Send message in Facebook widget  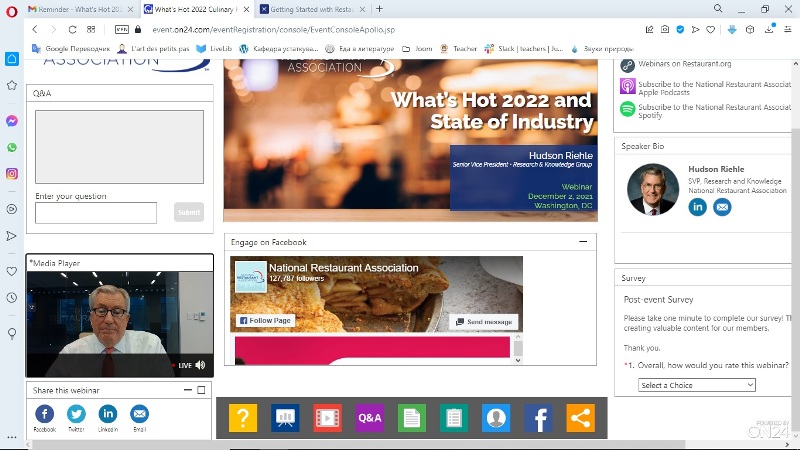484,322
